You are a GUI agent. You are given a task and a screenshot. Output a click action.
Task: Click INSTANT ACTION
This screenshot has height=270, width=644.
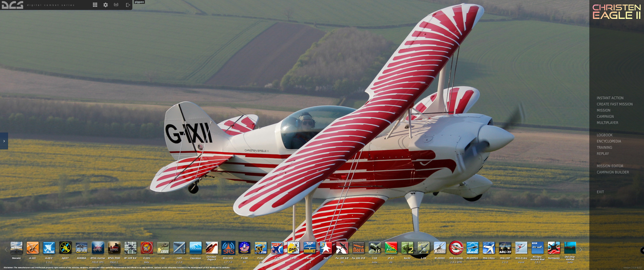(610, 98)
